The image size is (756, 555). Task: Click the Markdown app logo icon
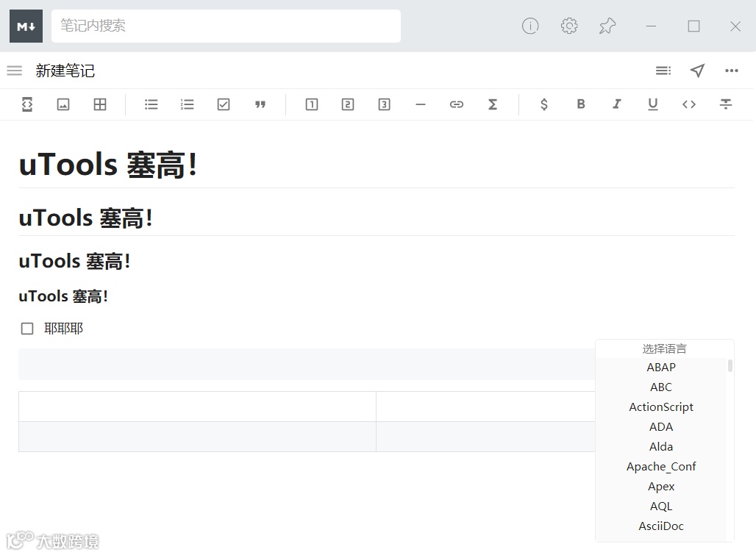coord(26,26)
